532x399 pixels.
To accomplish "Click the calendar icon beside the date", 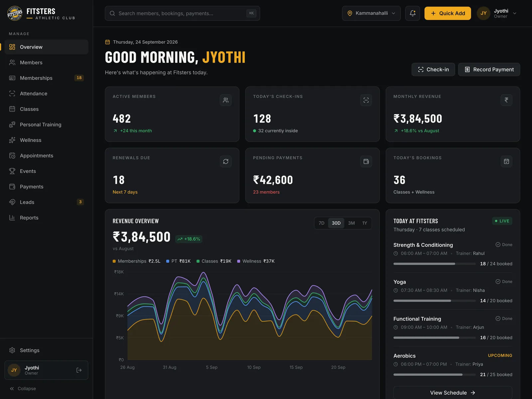I will (x=107, y=42).
